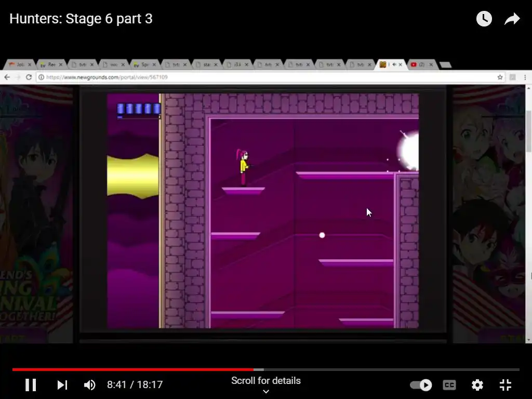Close the 'Job' browser tab

pyautogui.click(x=30, y=64)
